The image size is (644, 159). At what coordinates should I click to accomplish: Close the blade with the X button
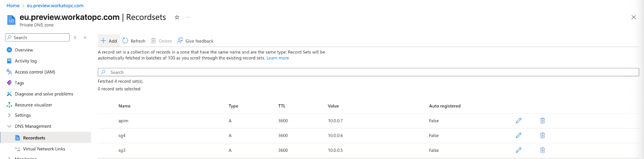pos(634,17)
